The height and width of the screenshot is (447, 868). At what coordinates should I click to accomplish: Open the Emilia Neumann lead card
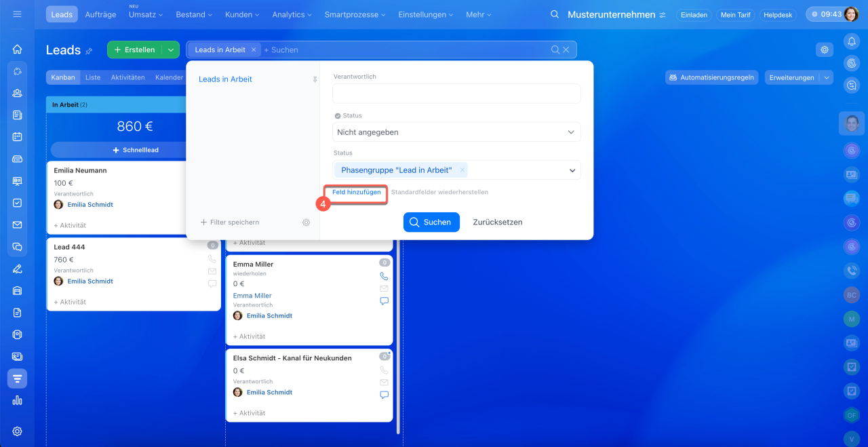[80, 170]
